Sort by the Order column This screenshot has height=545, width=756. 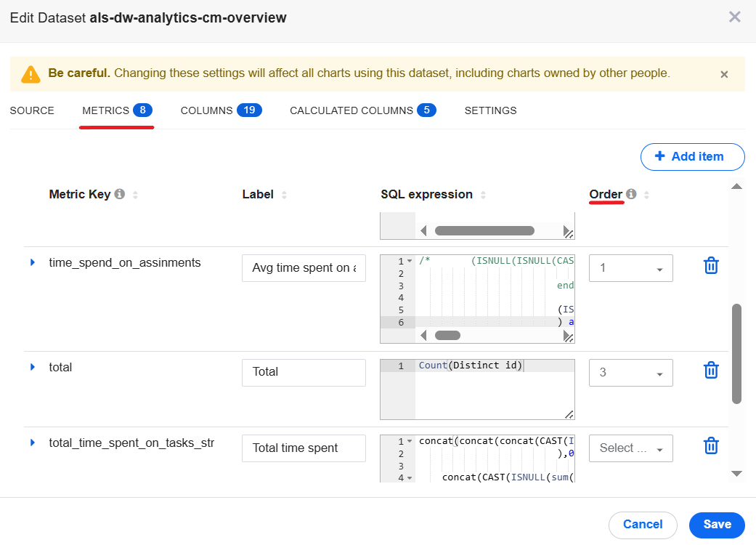646,194
